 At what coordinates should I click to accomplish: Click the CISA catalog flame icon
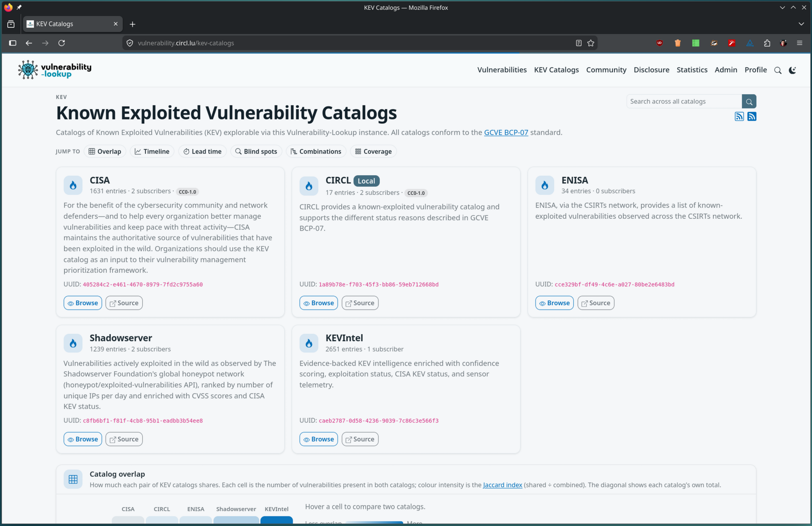73,186
